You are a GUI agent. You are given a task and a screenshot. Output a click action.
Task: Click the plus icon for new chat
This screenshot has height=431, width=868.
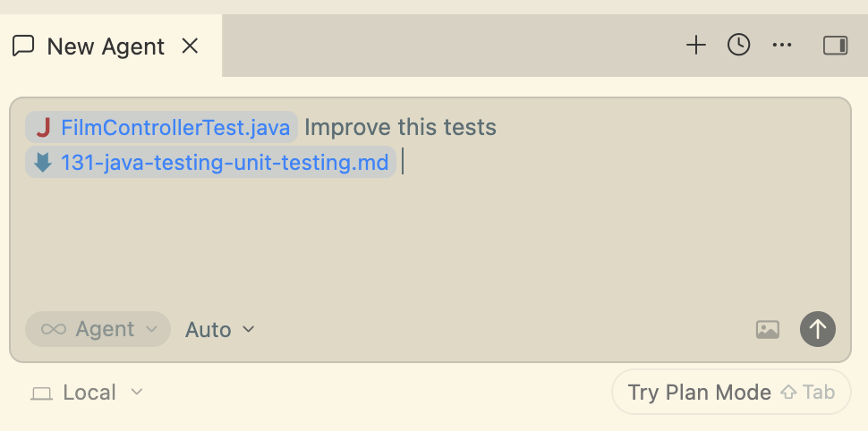(x=696, y=46)
